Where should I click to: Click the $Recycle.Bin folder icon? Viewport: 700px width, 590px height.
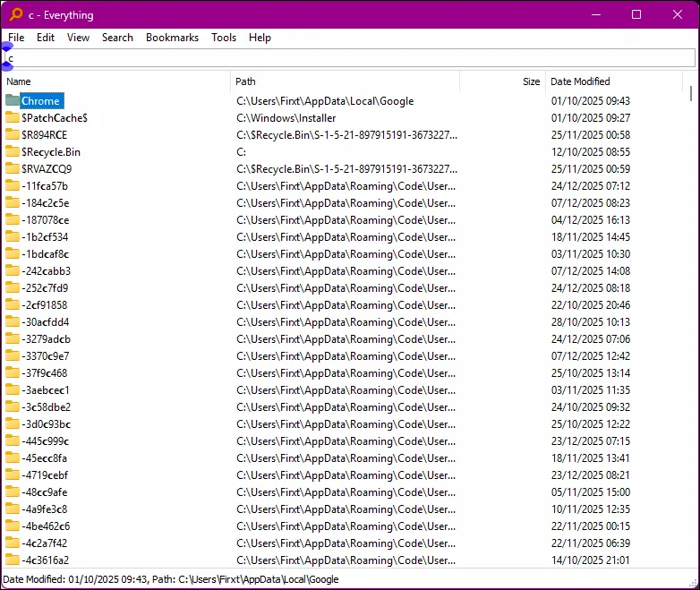pyautogui.click(x=13, y=151)
